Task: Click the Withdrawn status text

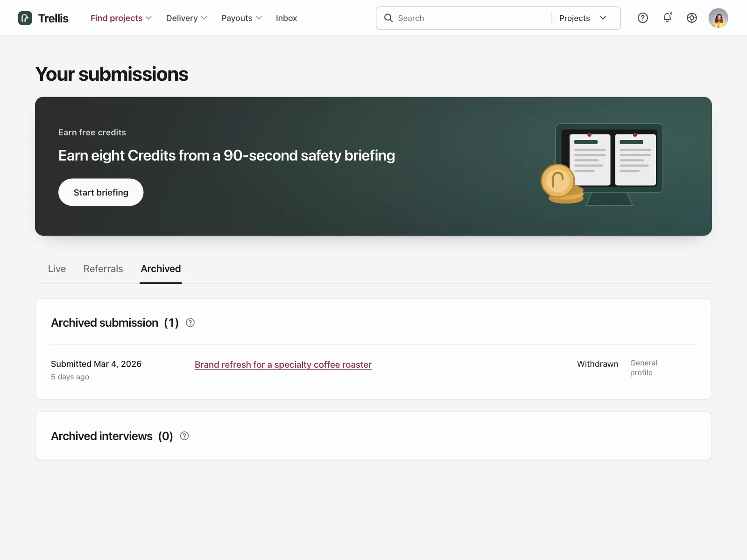Action: pos(598,364)
